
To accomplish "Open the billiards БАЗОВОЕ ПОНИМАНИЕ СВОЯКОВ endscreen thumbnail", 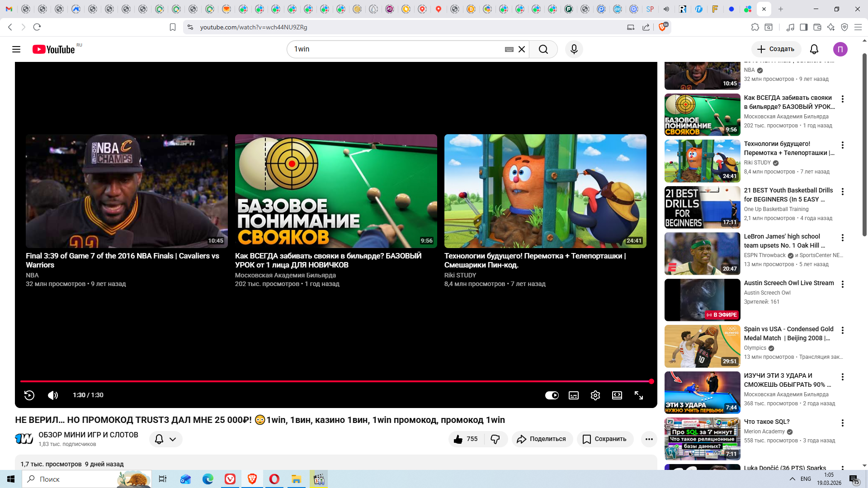I will [336, 191].
